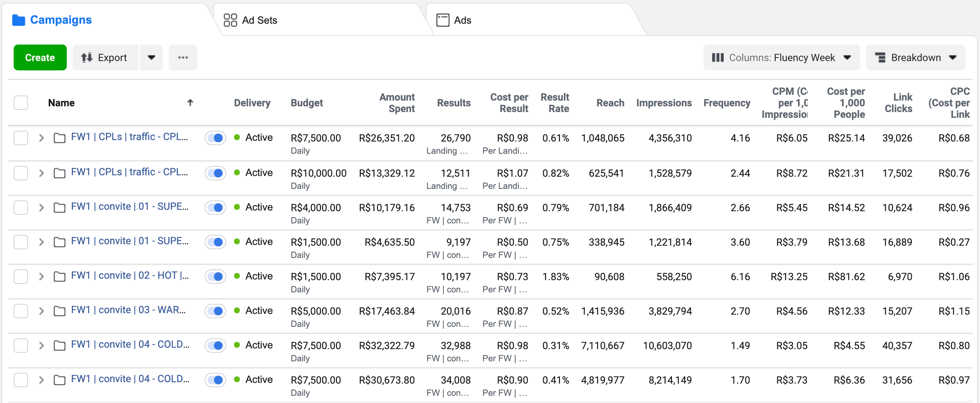The image size is (980, 403).
Task: Click the green Create button
Action: pyautogui.click(x=40, y=57)
